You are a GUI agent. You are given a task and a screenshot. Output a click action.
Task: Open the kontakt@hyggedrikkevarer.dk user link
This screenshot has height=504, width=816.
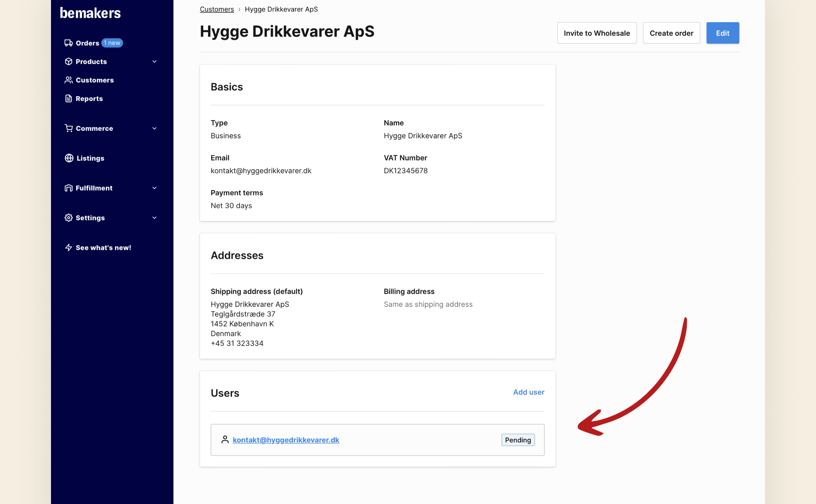(x=286, y=440)
